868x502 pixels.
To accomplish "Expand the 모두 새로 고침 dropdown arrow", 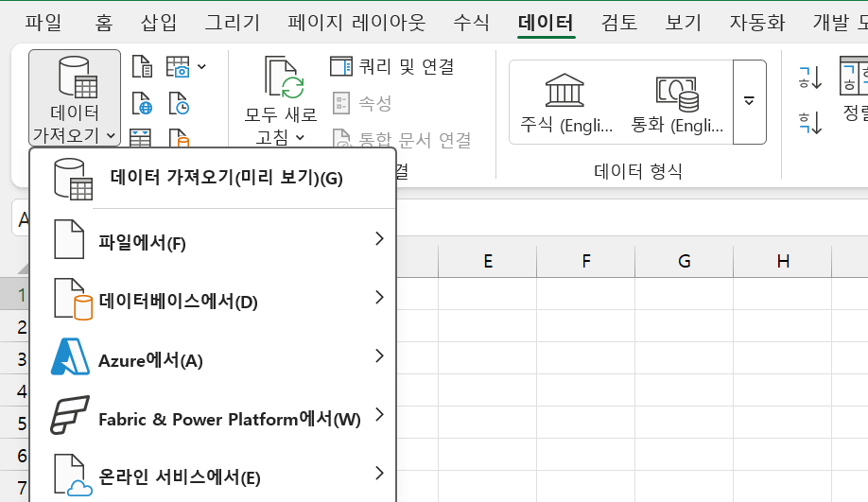I will tap(300, 137).
